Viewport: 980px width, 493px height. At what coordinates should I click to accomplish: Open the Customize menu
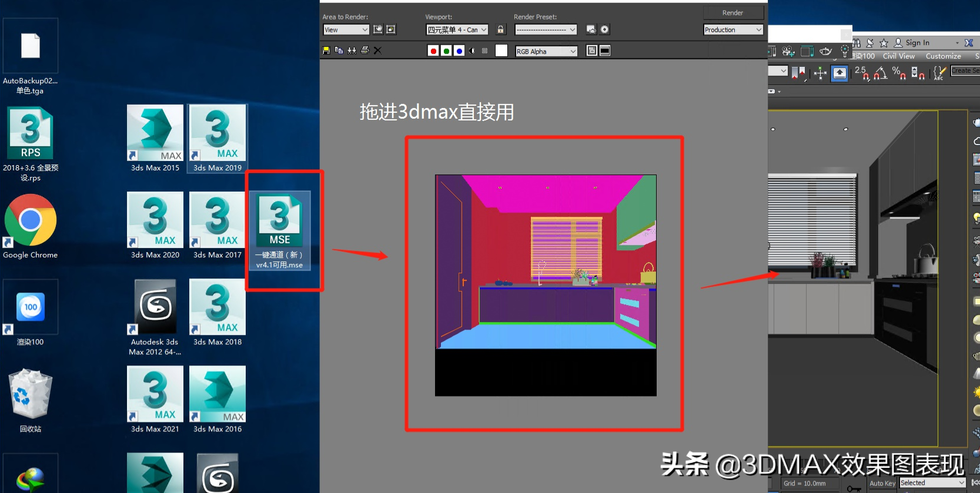tap(944, 56)
